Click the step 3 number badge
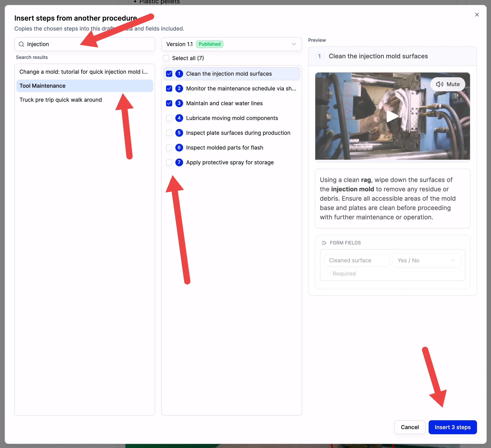This screenshot has width=491, height=448. [x=179, y=103]
